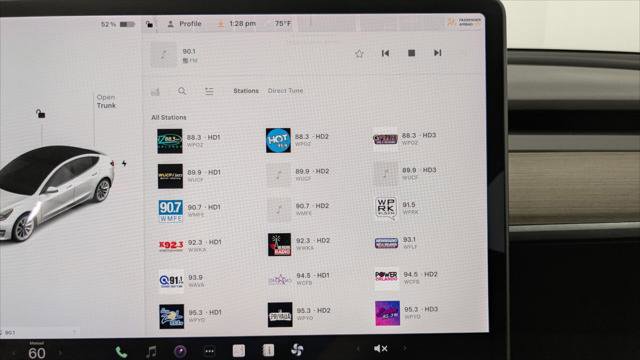
Task: Switch to the Stations tab
Action: [246, 91]
